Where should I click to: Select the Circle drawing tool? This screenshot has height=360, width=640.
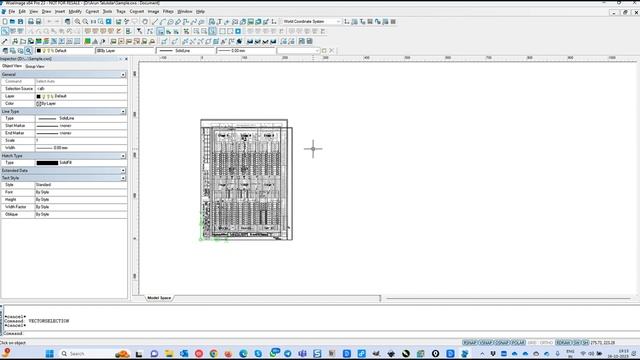coord(170,21)
